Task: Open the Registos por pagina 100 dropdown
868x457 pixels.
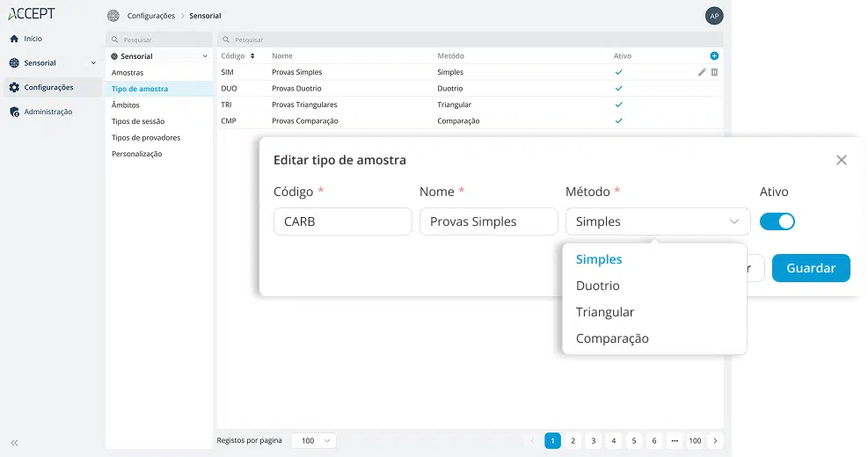Action: click(313, 441)
